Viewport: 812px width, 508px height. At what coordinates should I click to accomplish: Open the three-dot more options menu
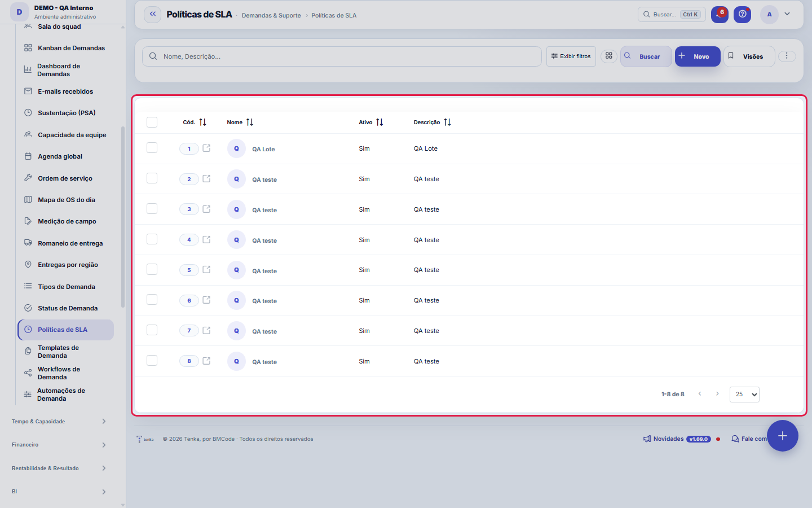click(x=787, y=56)
